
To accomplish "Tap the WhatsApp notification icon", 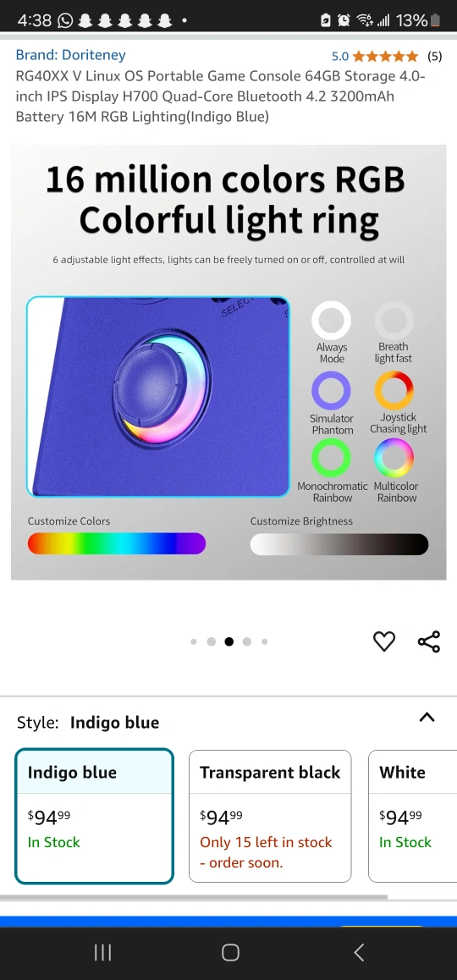I will click(65, 20).
